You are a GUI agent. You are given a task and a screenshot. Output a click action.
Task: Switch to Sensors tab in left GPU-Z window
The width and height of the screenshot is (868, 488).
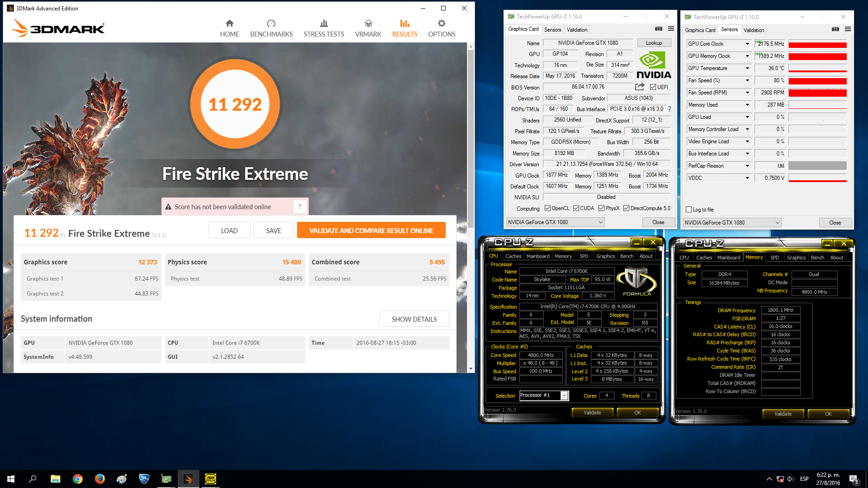point(552,30)
